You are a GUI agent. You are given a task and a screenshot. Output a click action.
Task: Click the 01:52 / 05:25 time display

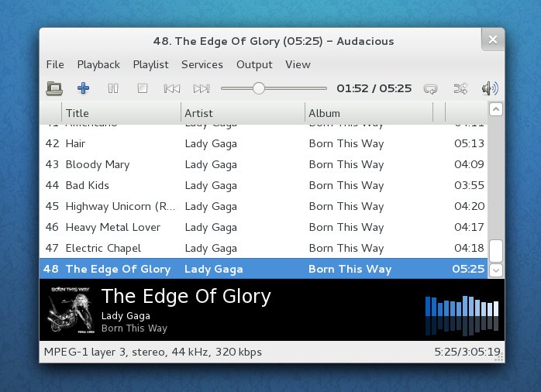pyautogui.click(x=374, y=88)
